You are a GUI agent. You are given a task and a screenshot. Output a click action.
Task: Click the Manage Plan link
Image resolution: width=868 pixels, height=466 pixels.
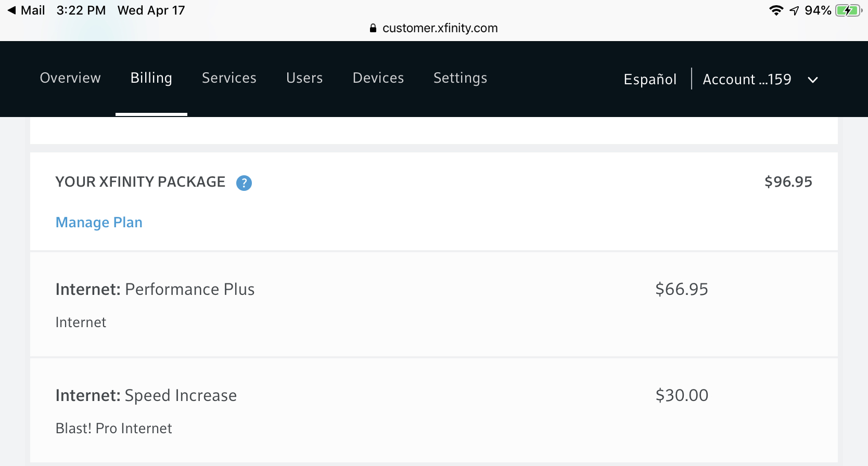click(x=99, y=223)
